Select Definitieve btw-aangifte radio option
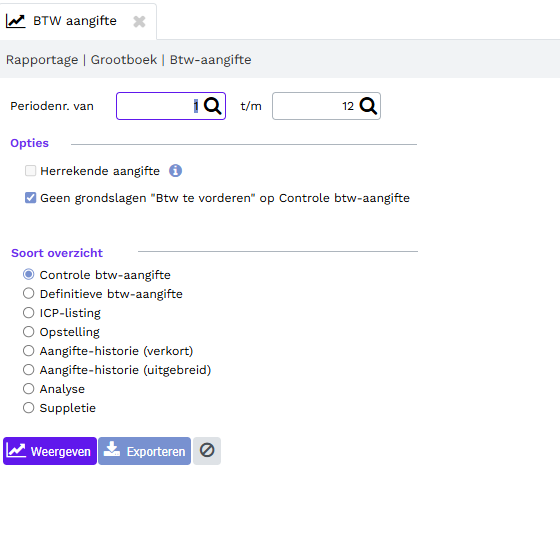The image size is (560, 538). coord(29,294)
